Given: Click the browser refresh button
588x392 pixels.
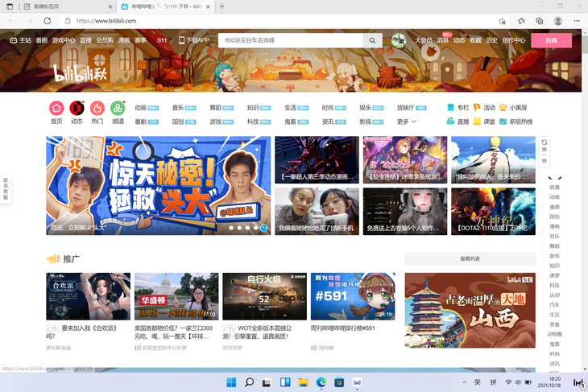Looking at the screenshot, I should (x=48, y=21).
